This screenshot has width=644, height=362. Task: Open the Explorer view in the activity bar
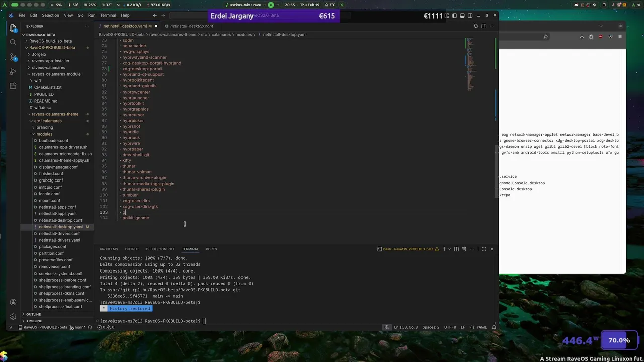tap(13, 28)
